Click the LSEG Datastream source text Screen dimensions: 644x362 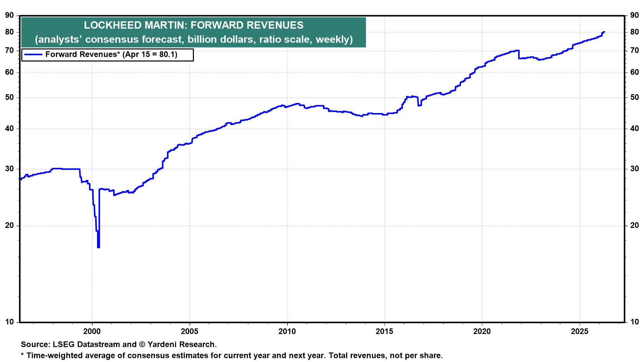(x=119, y=345)
